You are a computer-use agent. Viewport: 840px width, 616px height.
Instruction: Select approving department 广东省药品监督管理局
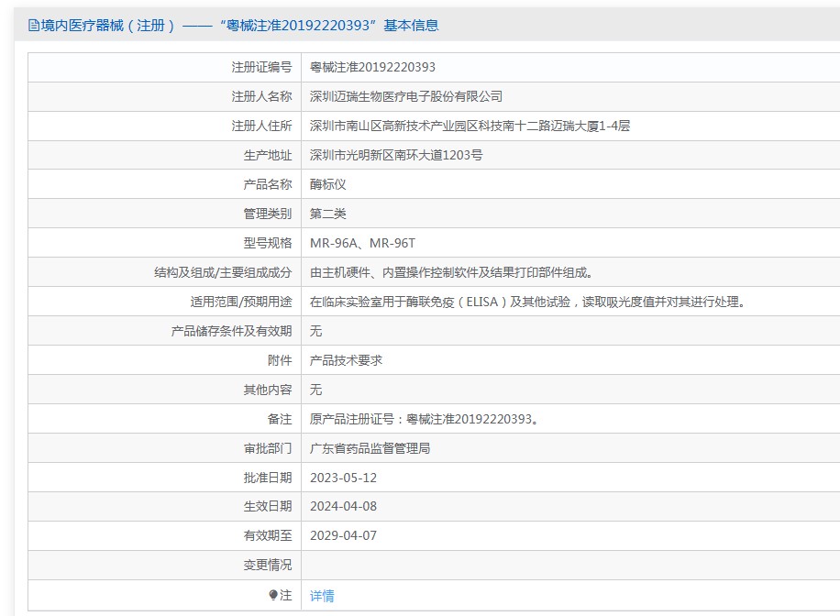[x=370, y=448]
